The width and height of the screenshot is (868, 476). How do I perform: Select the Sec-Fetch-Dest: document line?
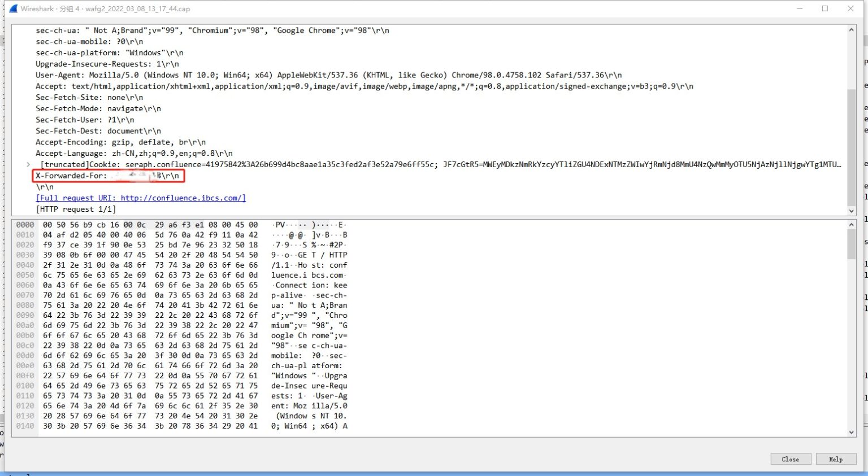(x=98, y=130)
